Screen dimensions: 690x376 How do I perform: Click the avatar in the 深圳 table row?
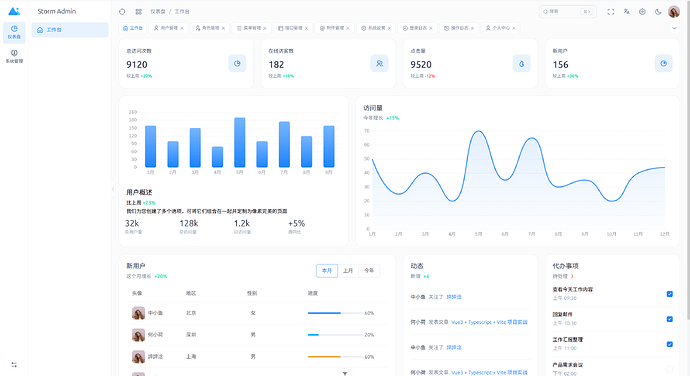139,335
